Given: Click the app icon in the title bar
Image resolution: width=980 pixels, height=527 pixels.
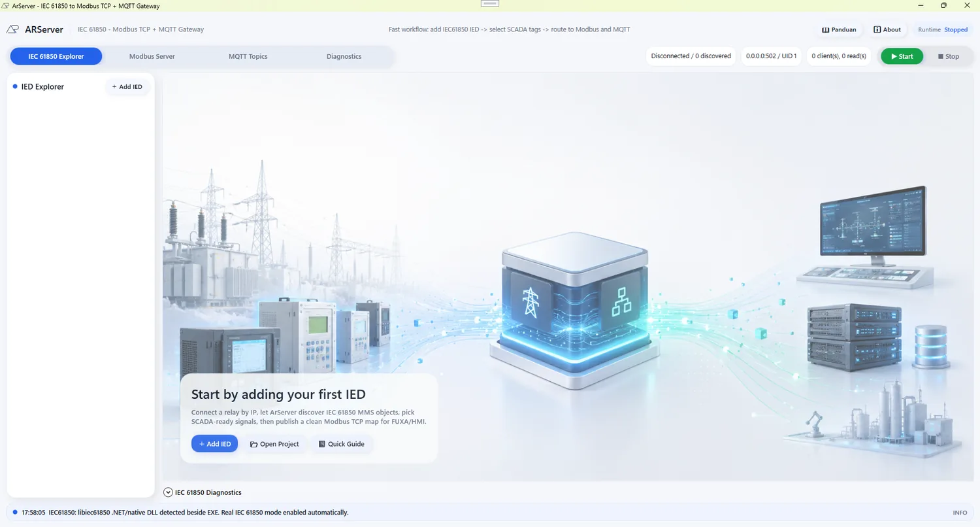Looking at the screenshot, I should 6,6.
